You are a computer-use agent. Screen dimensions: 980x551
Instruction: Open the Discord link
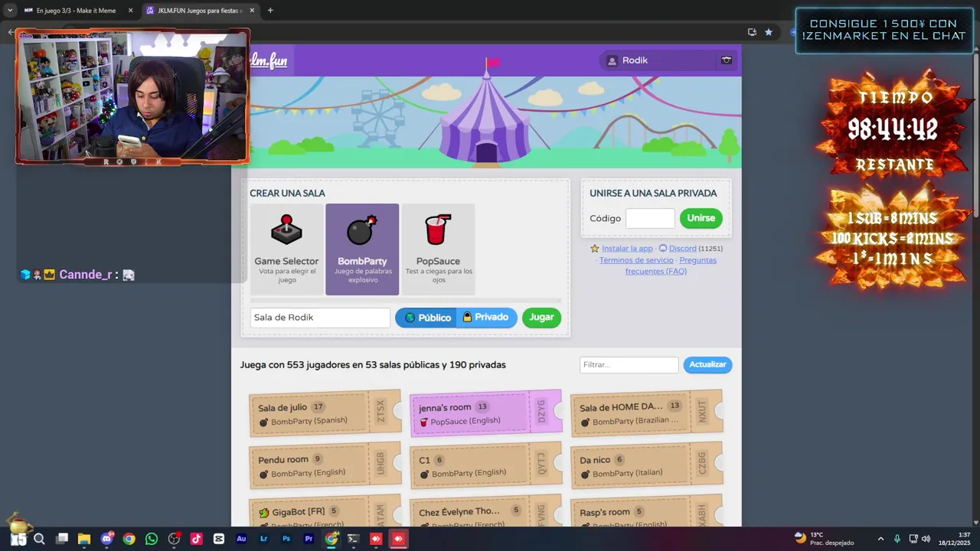682,249
